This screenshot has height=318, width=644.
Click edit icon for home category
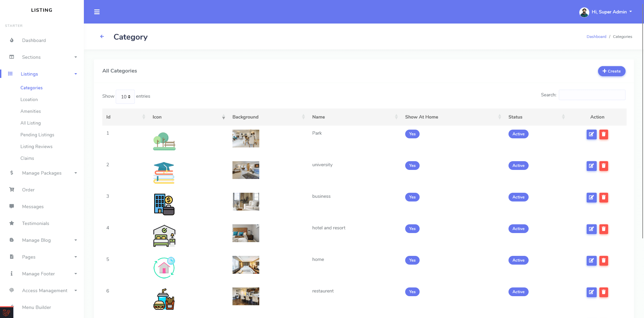click(591, 261)
